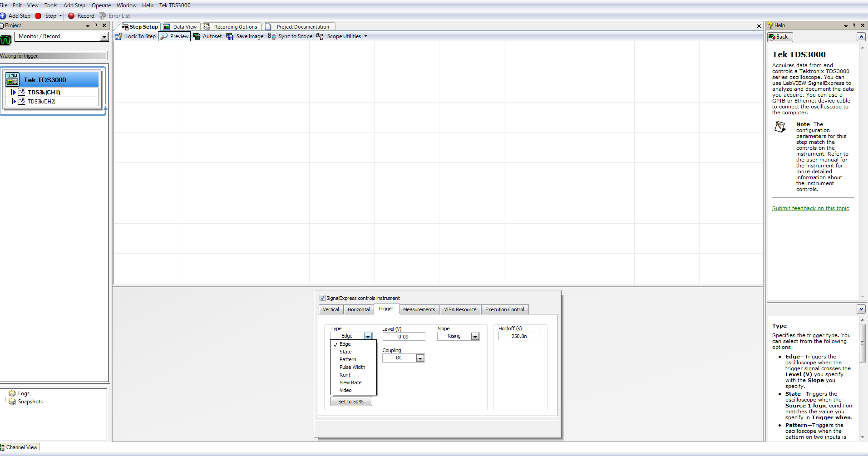Click the Scope Utilities icon
This screenshot has width=868, height=456.
click(x=320, y=36)
